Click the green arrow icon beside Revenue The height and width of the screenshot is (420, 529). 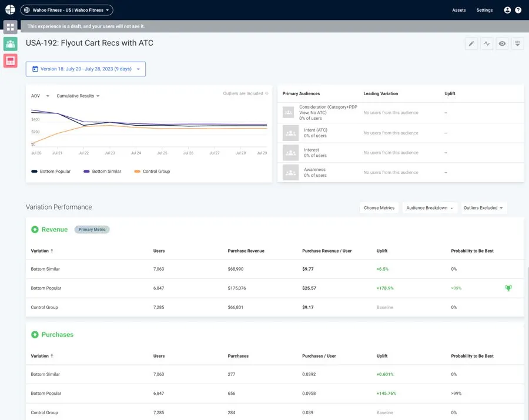pos(35,230)
